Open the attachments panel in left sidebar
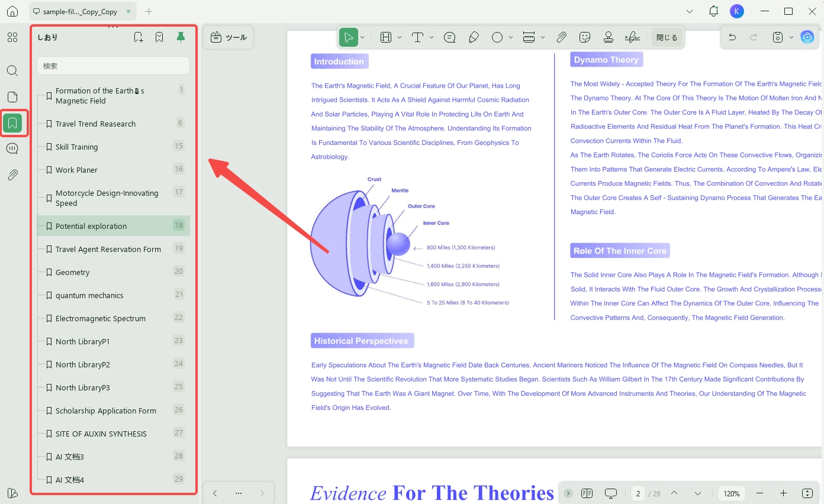The width and height of the screenshot is (824, 504). tap(12, 175)
